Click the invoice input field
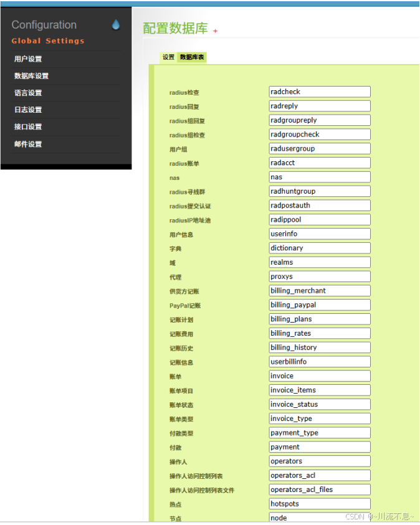420x525 pixels. click(x=320, y=376)
